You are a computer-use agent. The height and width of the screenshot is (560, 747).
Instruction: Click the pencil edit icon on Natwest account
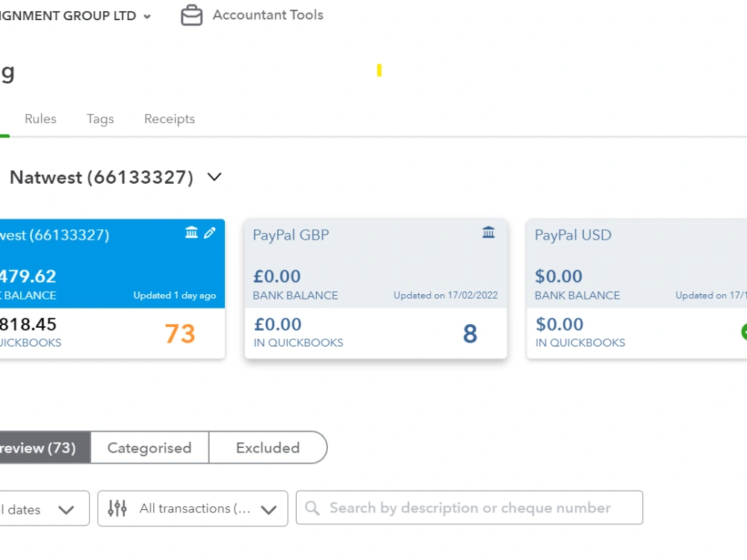pos(210,232)
